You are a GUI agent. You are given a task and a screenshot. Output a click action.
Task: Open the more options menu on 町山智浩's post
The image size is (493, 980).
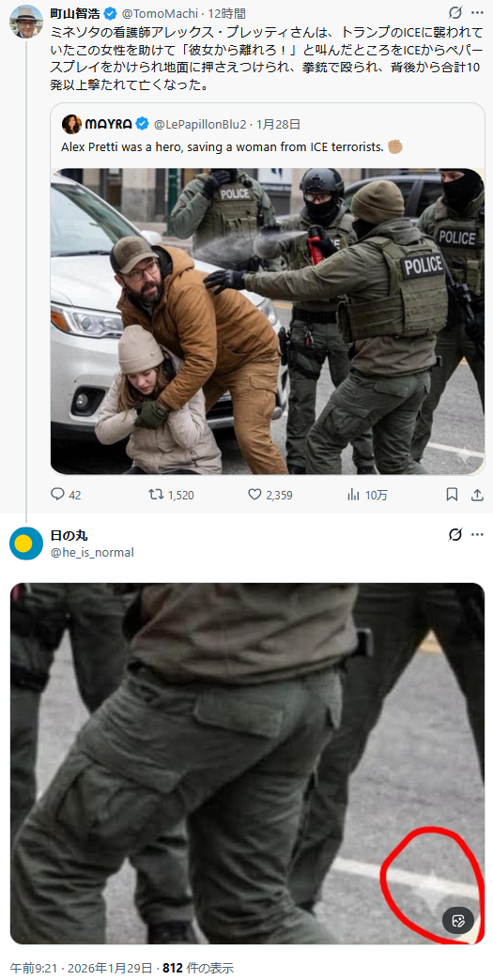tap(477, 12)
